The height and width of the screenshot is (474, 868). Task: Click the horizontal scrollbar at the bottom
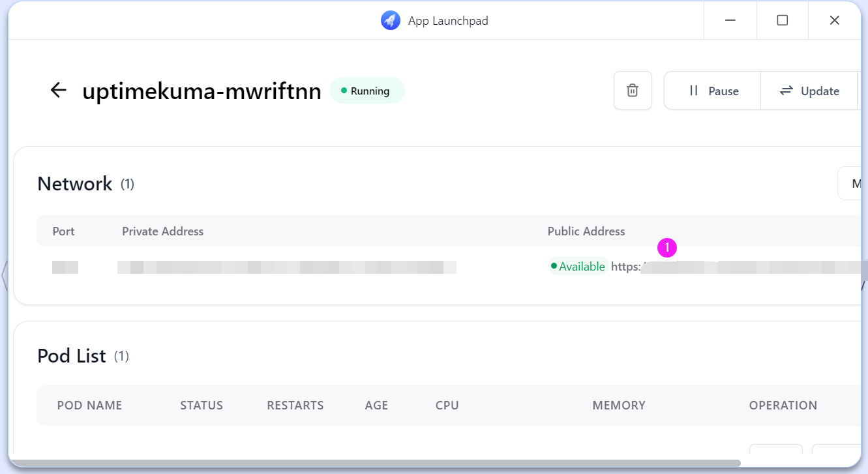375,464
